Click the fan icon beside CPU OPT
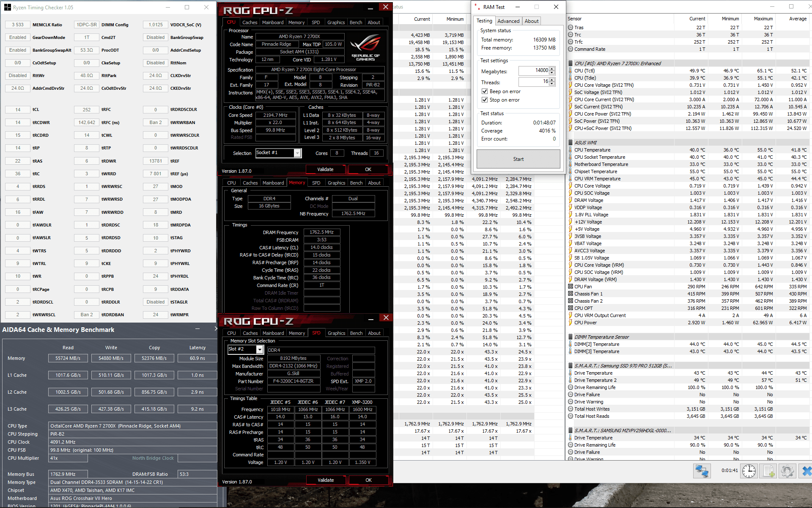 [x=571, y=308]
